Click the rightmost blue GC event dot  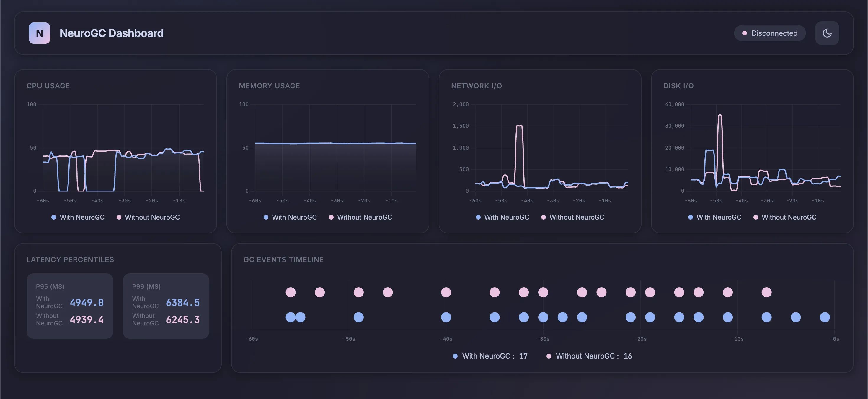coord(825,317)
